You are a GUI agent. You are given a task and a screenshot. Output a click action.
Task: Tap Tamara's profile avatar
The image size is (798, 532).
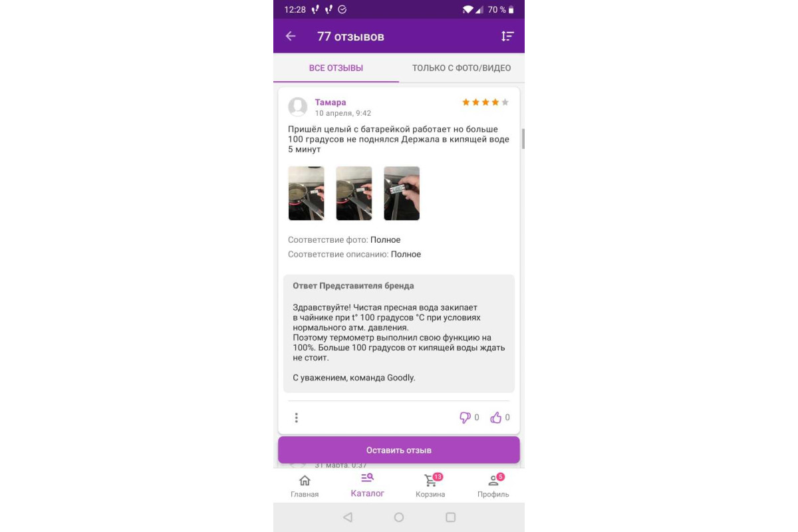point(298,107)
